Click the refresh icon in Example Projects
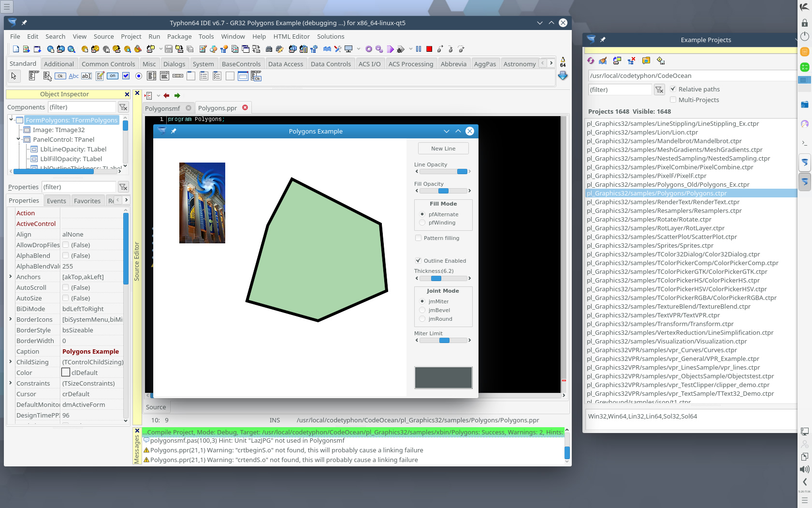812x508 pixels. 591,60
